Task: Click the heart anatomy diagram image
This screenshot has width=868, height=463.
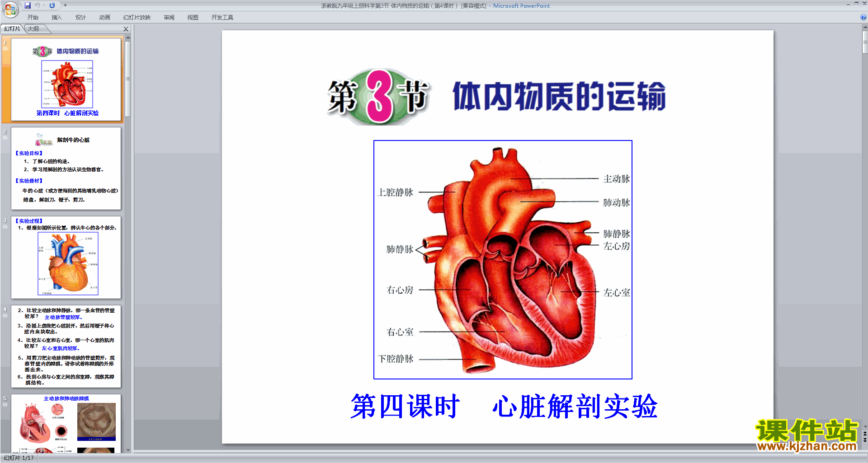Action: (x=503, y=260)
